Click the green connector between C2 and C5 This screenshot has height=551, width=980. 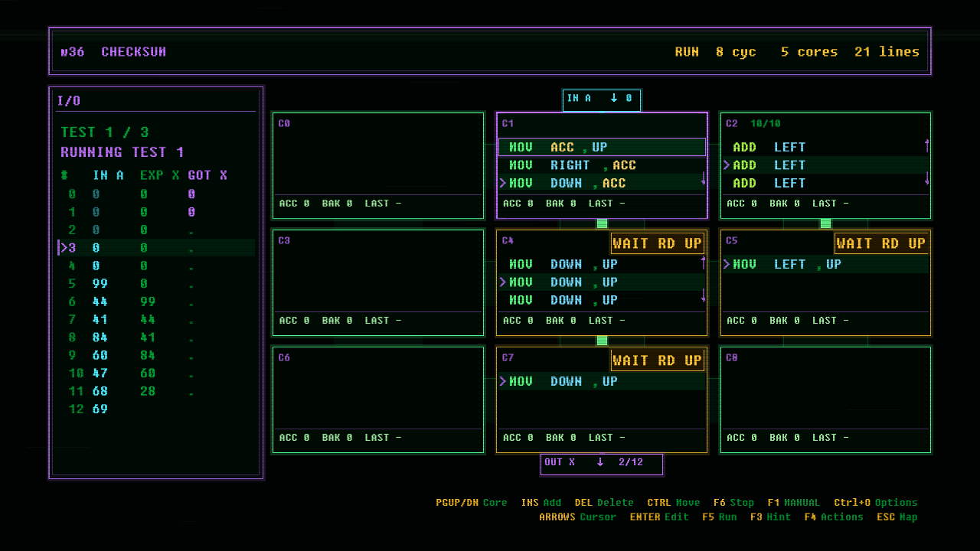pos(825,223)
